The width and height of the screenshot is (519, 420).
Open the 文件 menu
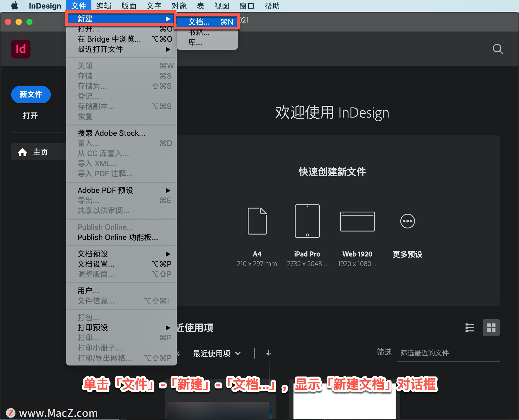pyautogui.click(x=79, y=6)
